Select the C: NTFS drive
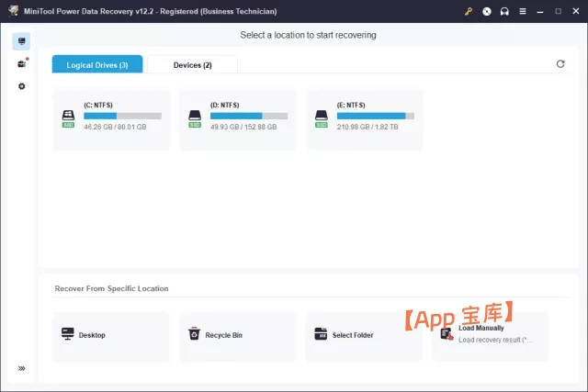588x392 pixels. coord(111,118)
